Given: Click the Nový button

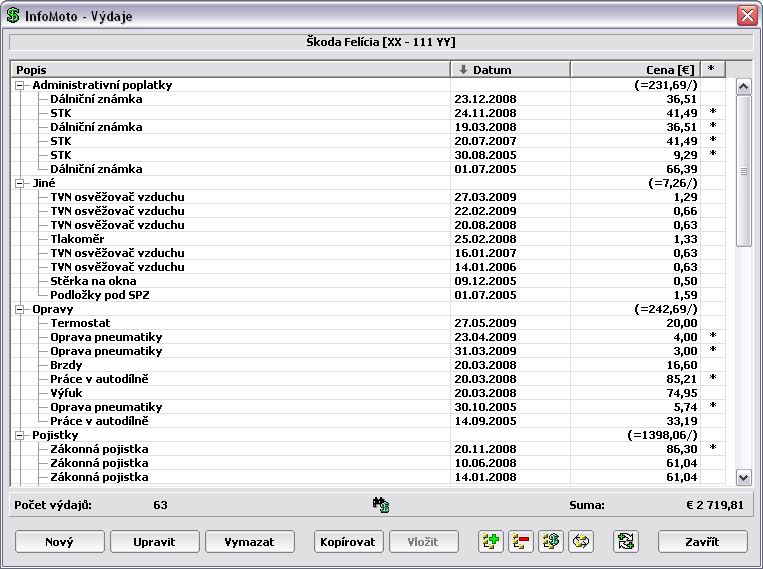Looking at the screenshot, I should coord(59,542).
